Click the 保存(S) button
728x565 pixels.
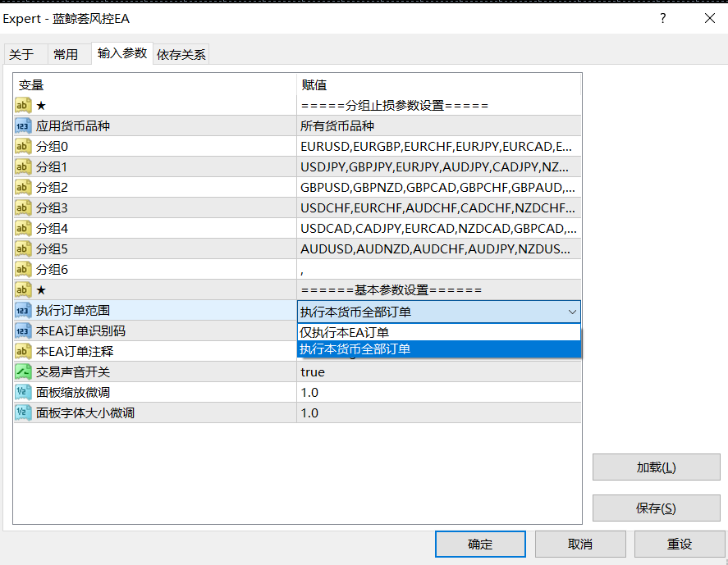(655, 508)
